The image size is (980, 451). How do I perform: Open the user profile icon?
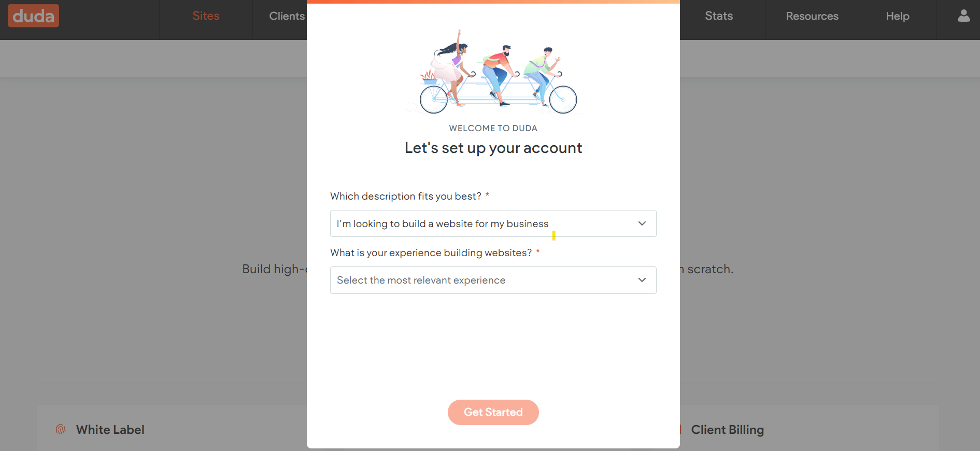[x=963, y=16]
